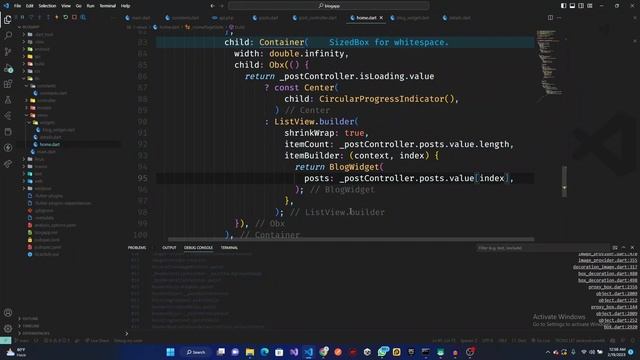Close the bottom panel
The height and width of the screenshot is (360, 640).
pos(633,247)
